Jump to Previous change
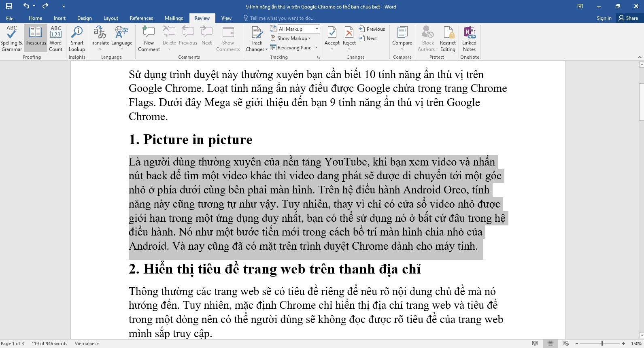 (372, 29)
